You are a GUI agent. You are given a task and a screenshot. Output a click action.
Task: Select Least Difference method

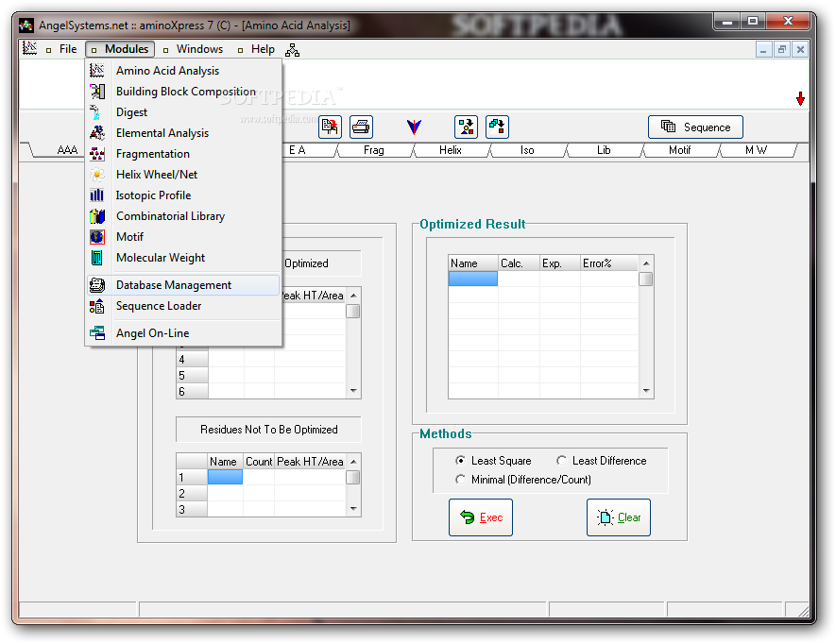pos(602,461)
